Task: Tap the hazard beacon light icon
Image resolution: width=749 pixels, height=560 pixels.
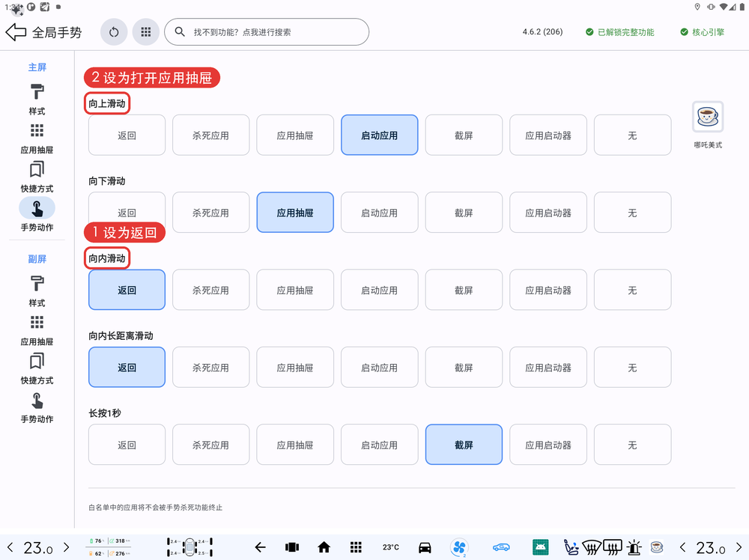Action: (x=634, y=547)
